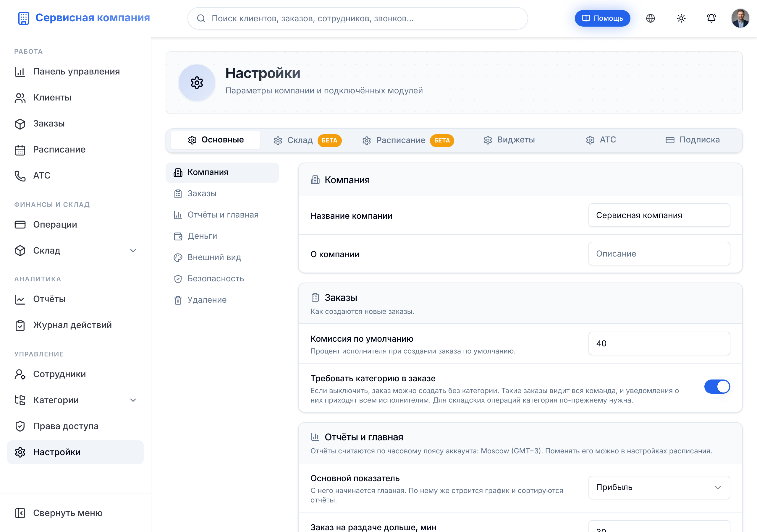757x532 pixels.
Task: Click the company building logo icon
Action: click(x=23, y=18)
